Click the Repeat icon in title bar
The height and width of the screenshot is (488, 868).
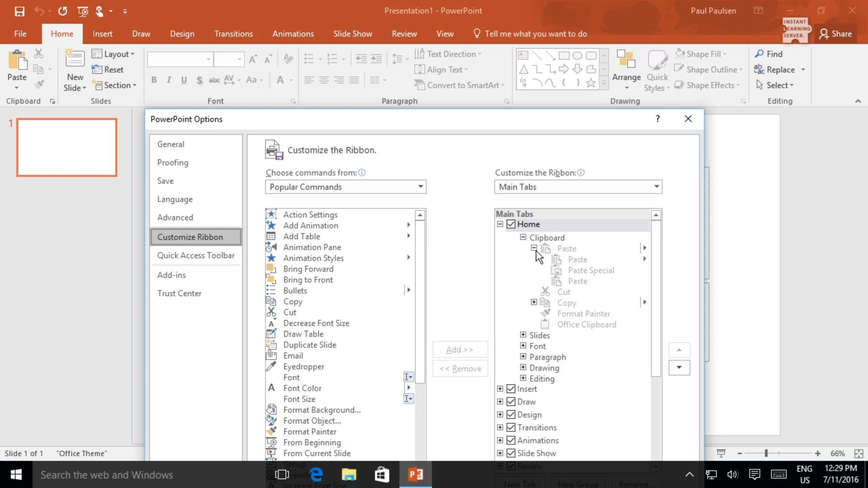pos(62,11)
